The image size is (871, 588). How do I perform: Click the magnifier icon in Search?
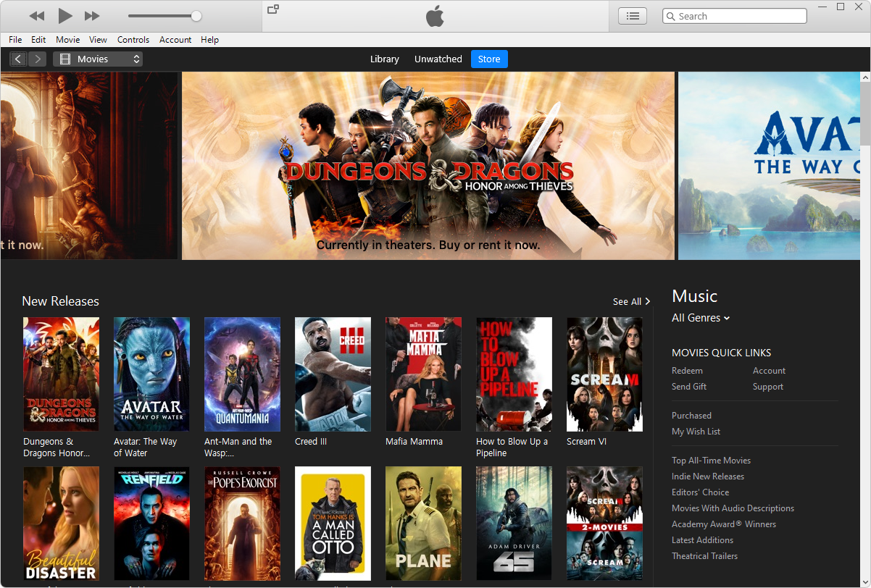tap(671, 16)
